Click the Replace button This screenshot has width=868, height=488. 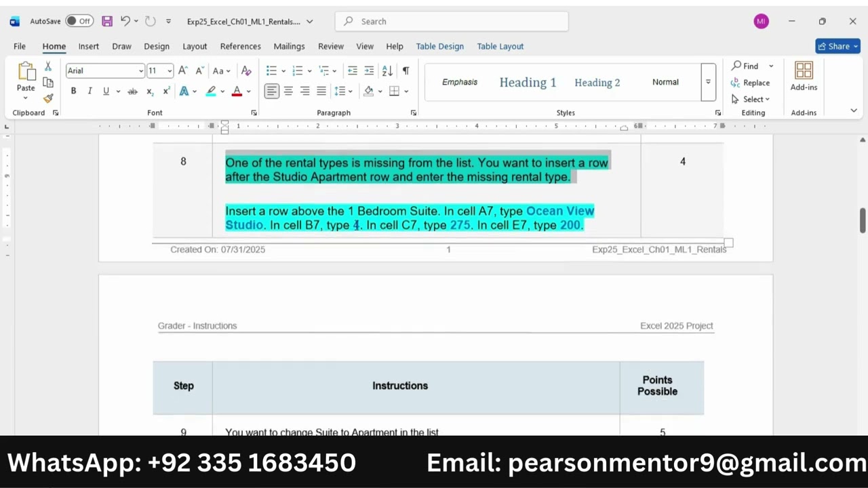click(751, 83)
